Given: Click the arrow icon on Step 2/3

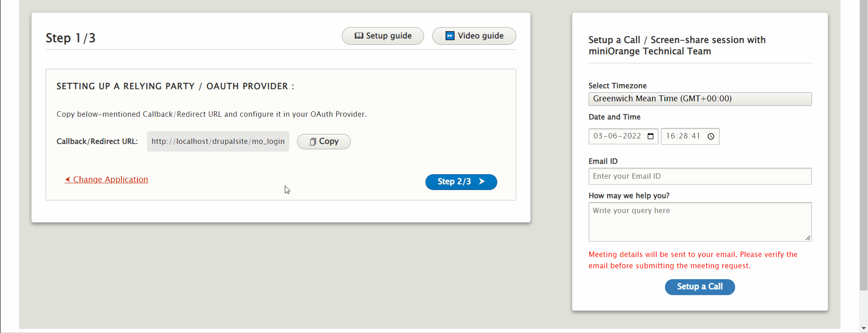Looking at the screenshot, I should (x=482, y=181).
